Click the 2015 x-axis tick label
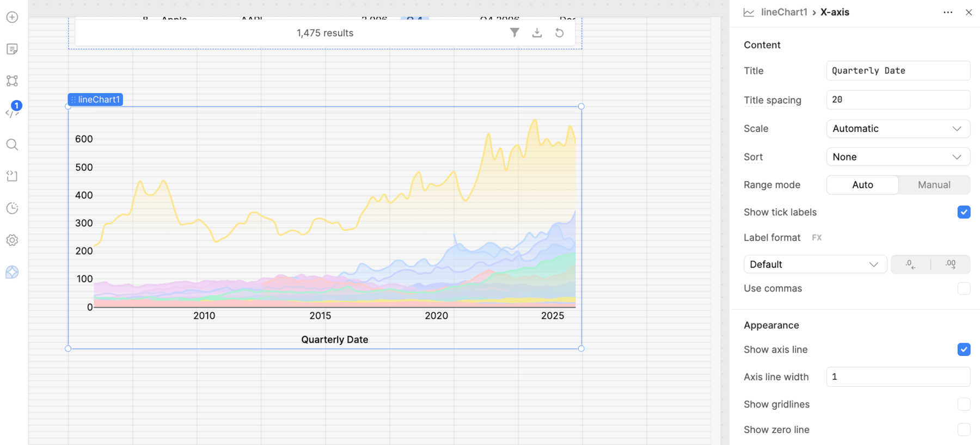980x445 pixels. 320,316
